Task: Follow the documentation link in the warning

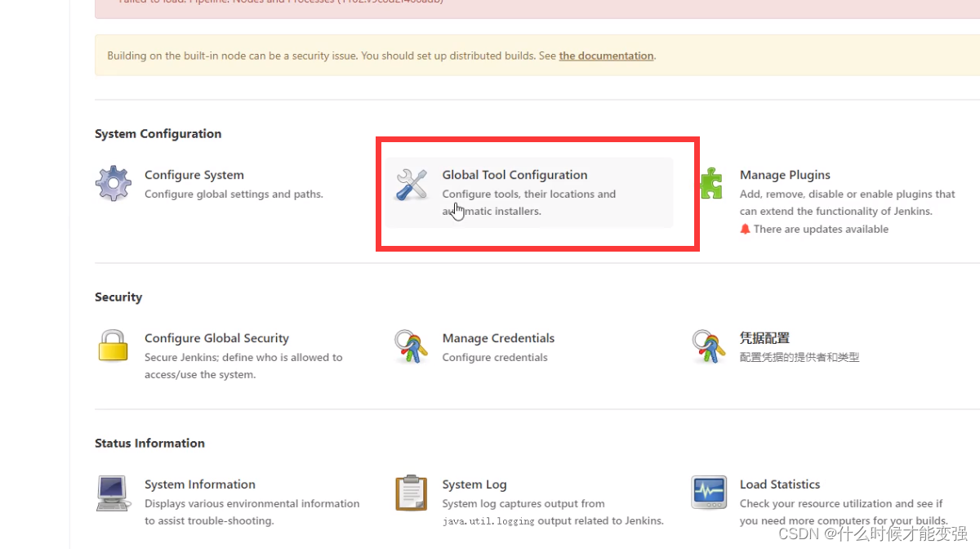Action: [x=606, y=56]
